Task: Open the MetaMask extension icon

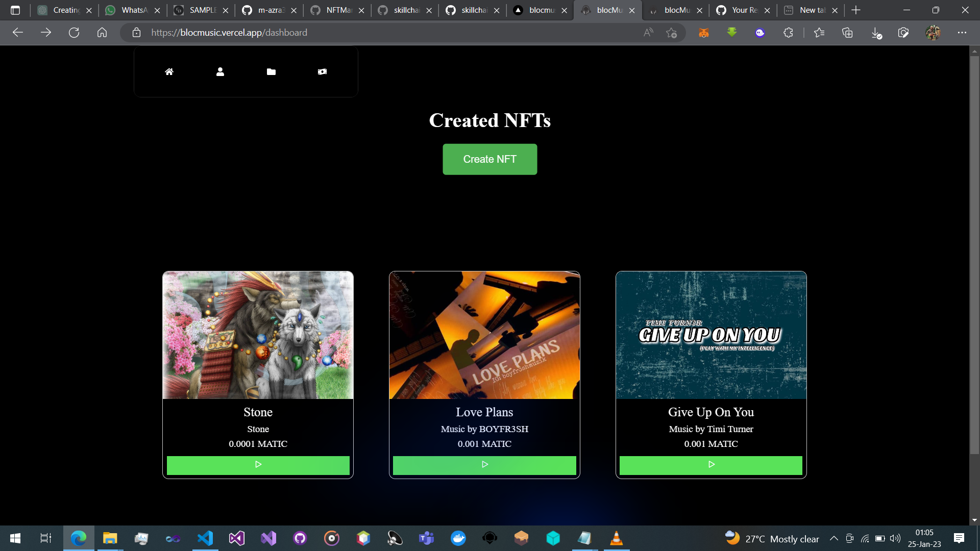Action: coord(704,32)
